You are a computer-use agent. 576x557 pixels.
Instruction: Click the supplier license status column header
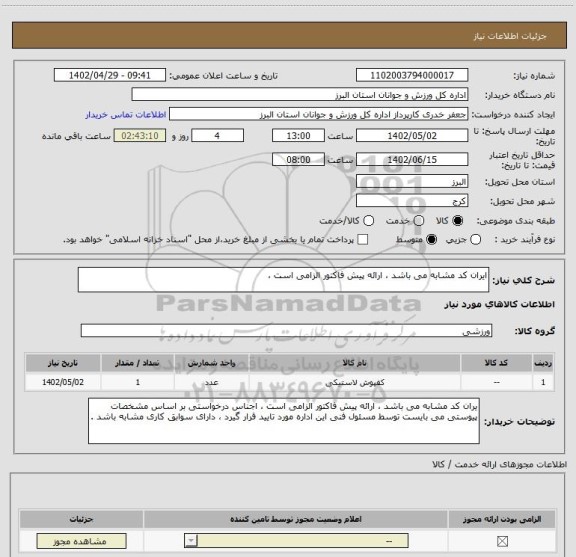296,519
